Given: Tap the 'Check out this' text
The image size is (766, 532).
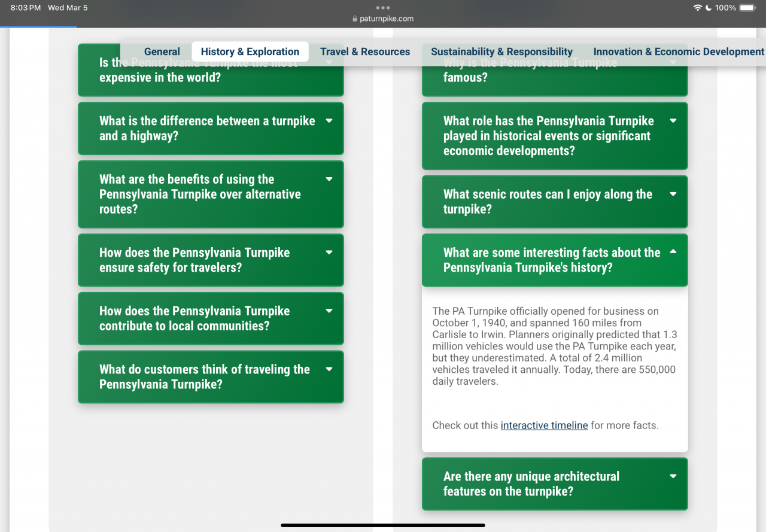Looking at the screenshot, I should (x=465, y=425).
